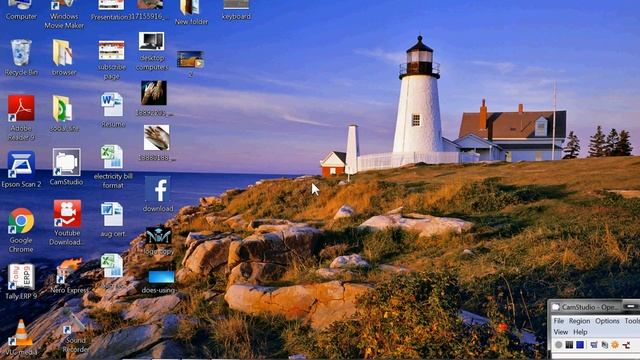The height and width of the screenshot is (360, 640).
Task: Click the orange sun icon in CamStudio toolbar
Action: (615, 345)
